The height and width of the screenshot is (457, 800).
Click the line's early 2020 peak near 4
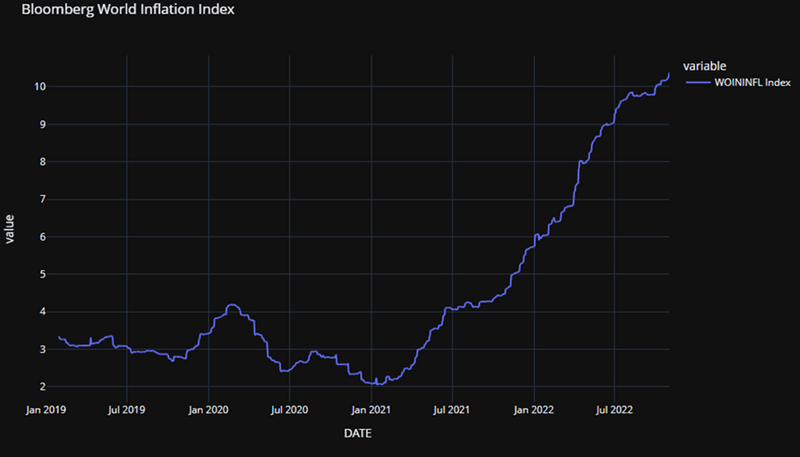tap(232, 305)
